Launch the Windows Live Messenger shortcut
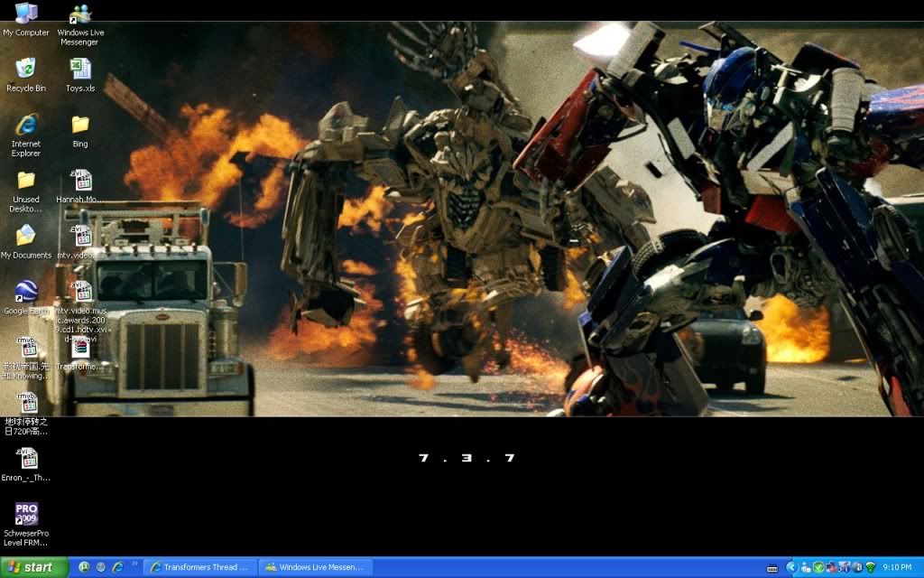 (80, 14)
